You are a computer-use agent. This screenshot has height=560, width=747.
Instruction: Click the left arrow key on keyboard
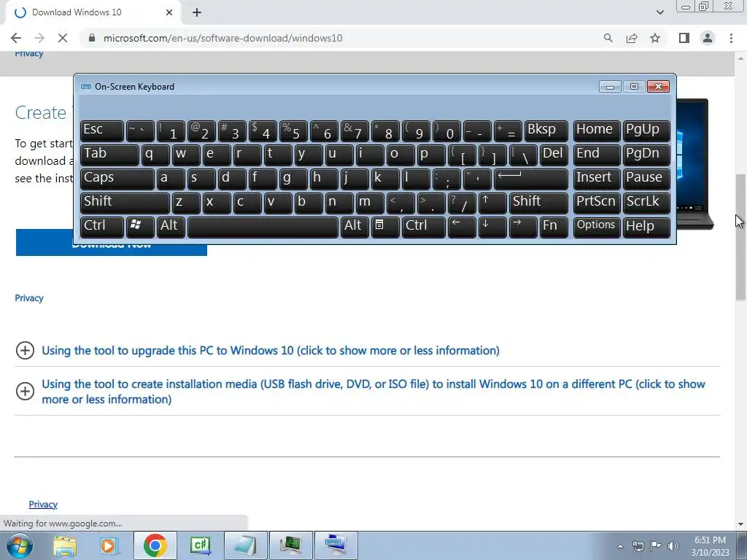pyautogui.click(x=462, y=227)
